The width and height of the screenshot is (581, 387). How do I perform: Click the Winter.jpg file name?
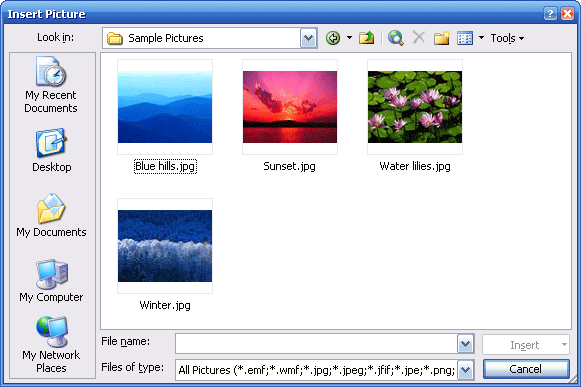click(x=165, y=305)
